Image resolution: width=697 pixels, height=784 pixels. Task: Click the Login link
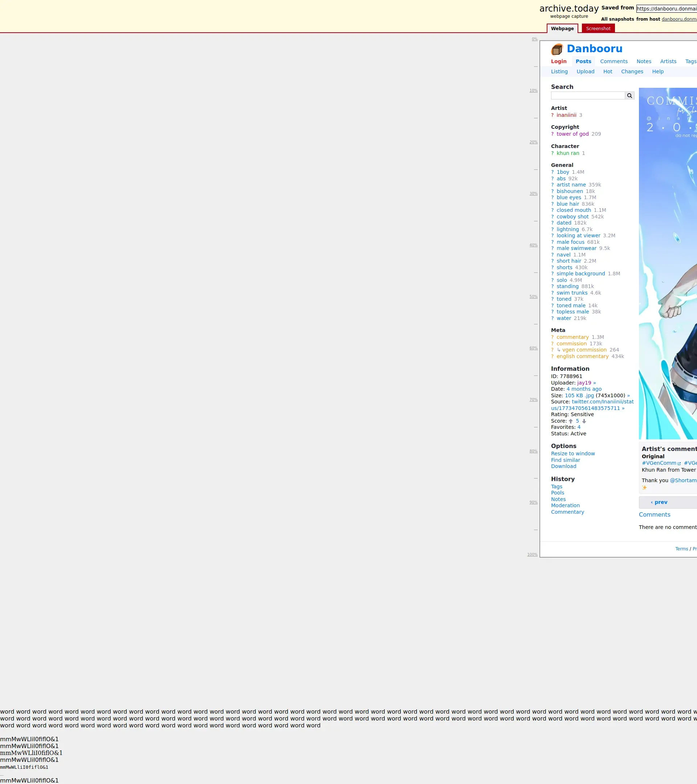[x=558, y=61]
